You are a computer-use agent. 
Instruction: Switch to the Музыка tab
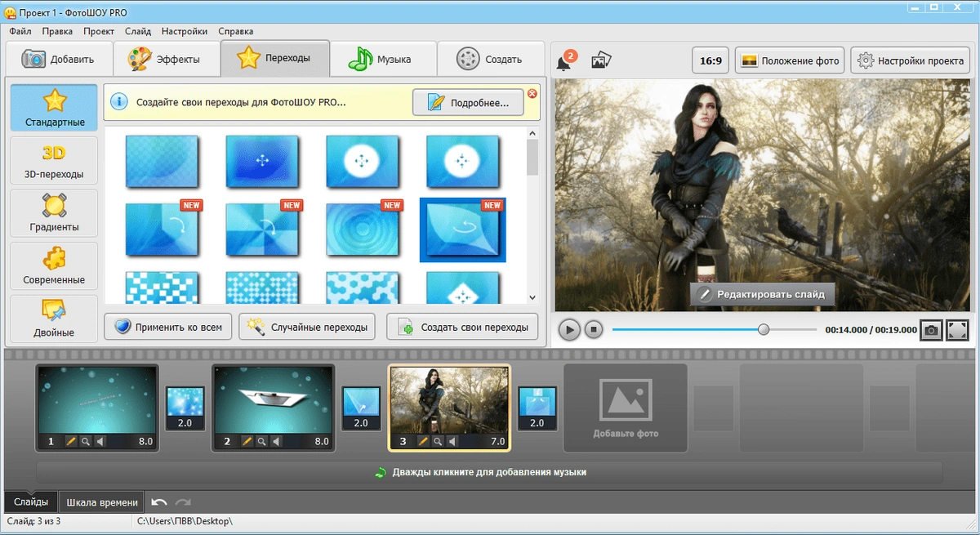381,59
